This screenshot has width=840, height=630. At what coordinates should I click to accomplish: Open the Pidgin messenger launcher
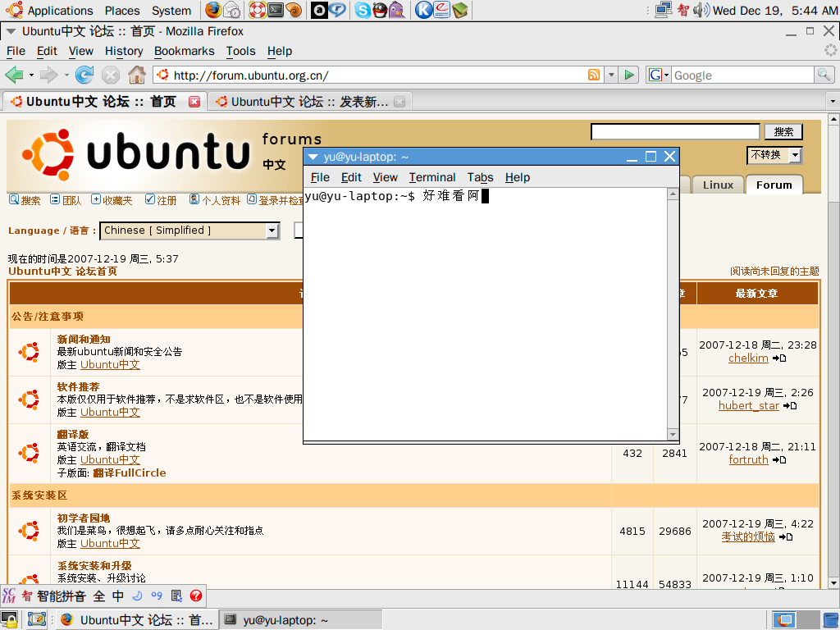(397, 10)
